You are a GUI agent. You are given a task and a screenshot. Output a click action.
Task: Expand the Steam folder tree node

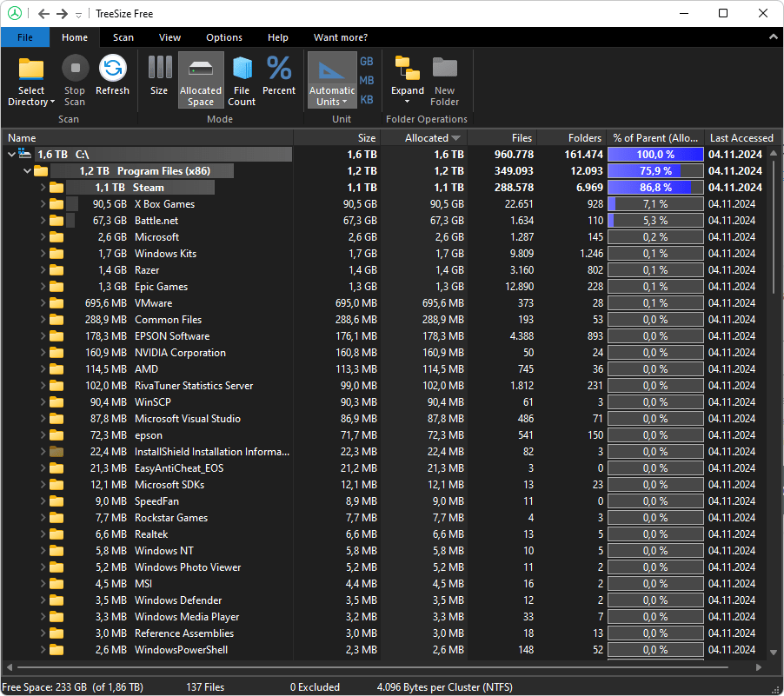pos(43,188)
